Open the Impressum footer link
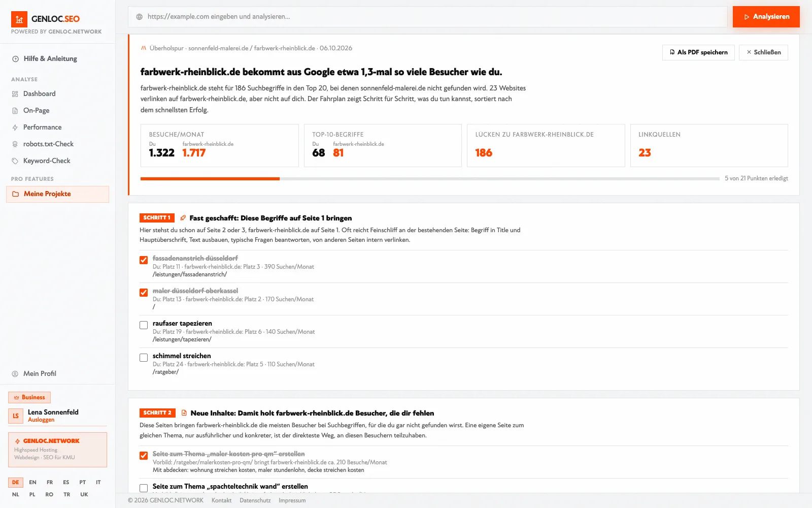Image resolution: width=812 pixels, height=508 pixels. tap(292, 501)
